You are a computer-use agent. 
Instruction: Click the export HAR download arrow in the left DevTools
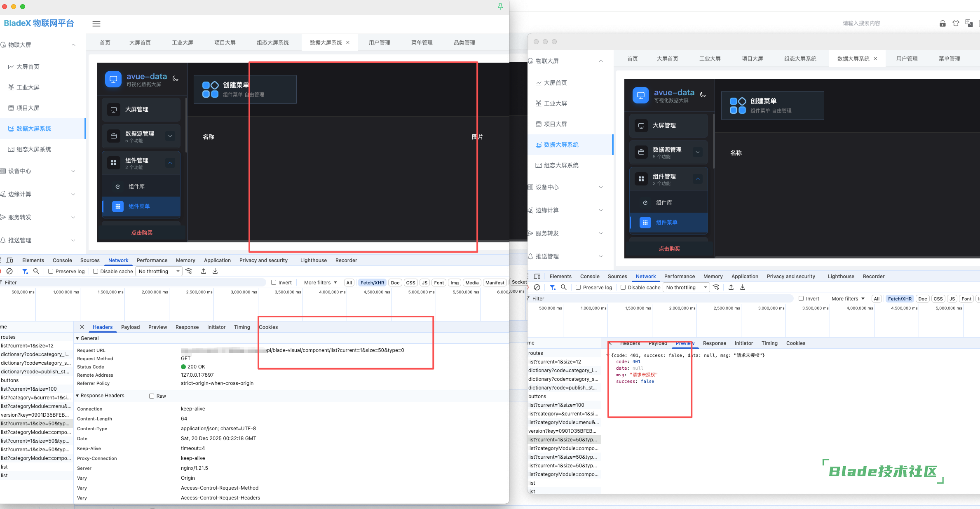(x=215, y=271)
